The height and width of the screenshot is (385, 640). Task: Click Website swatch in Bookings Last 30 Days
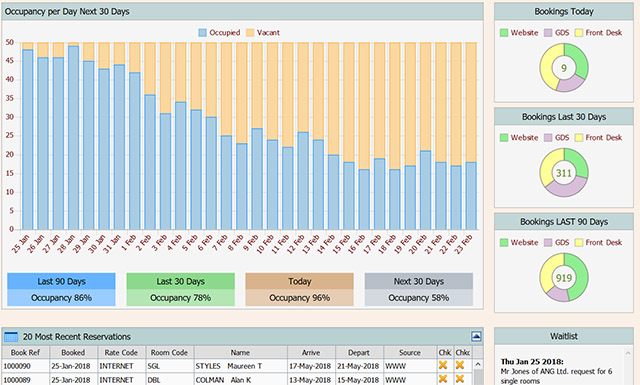tap(504, 138)
